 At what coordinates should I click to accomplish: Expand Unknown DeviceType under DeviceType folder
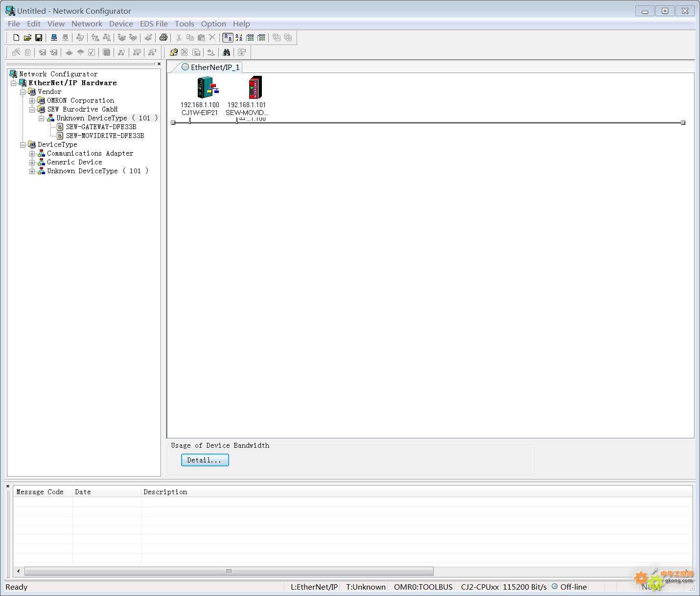click(32, 171)
